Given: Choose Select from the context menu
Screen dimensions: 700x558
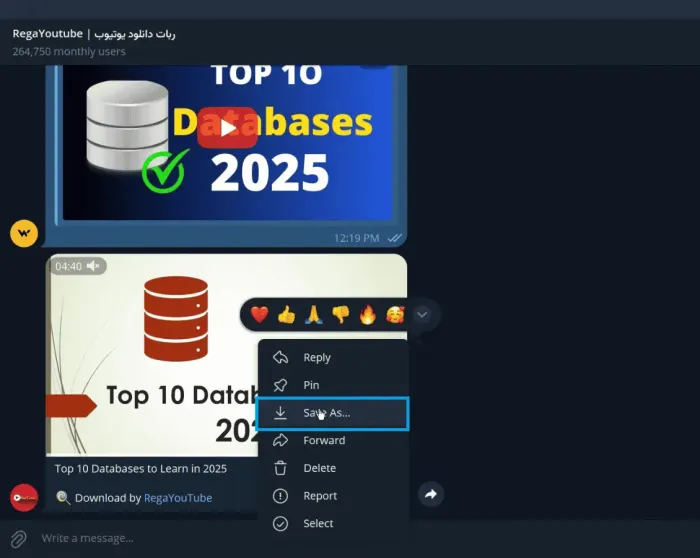Looking at the screenshot, I should click(x=333, y=524).
